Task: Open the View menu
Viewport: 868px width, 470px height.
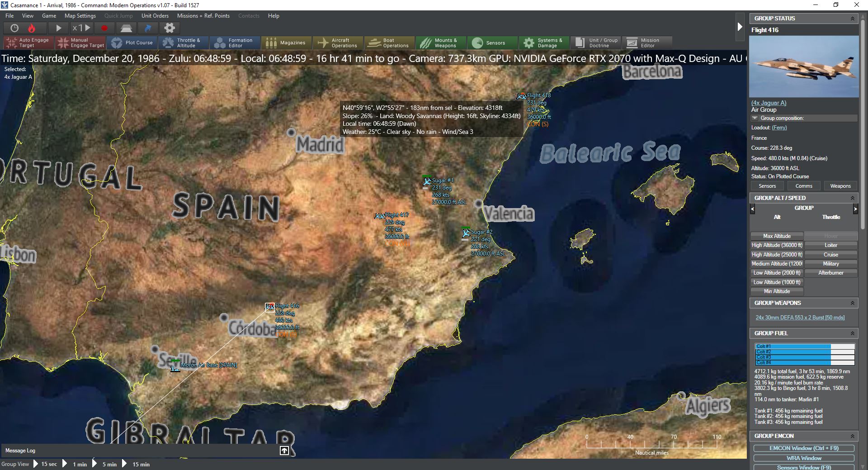Action: 28,15
